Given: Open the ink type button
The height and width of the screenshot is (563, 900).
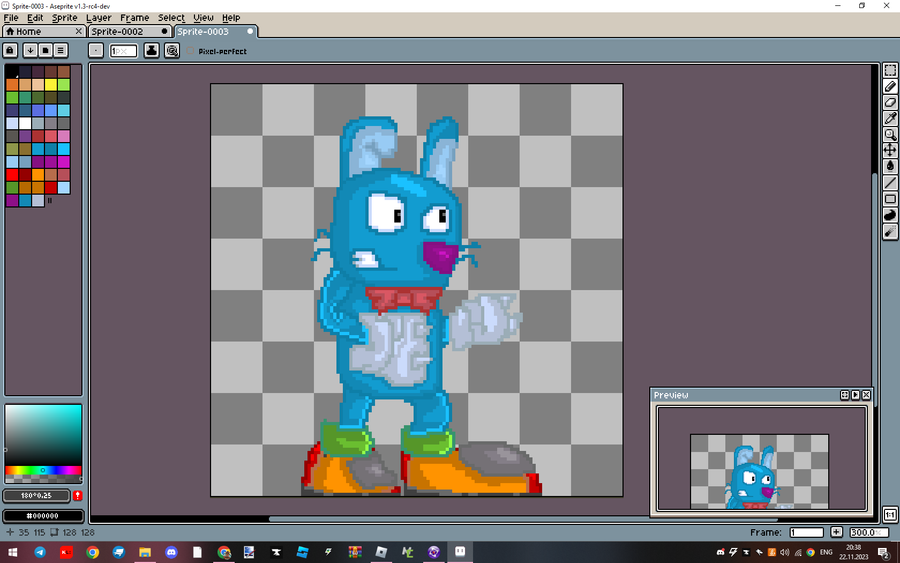Looking at the screenshot, I should [152, 51].
